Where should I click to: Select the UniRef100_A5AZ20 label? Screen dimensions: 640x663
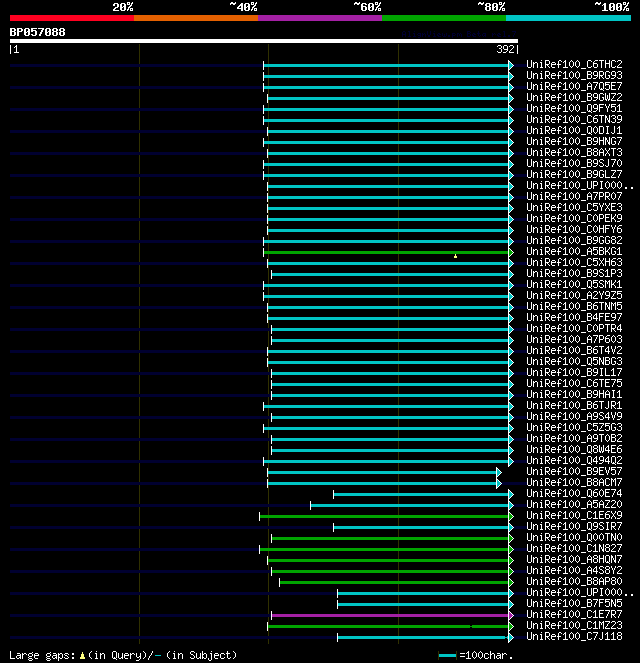pos(574,504)
